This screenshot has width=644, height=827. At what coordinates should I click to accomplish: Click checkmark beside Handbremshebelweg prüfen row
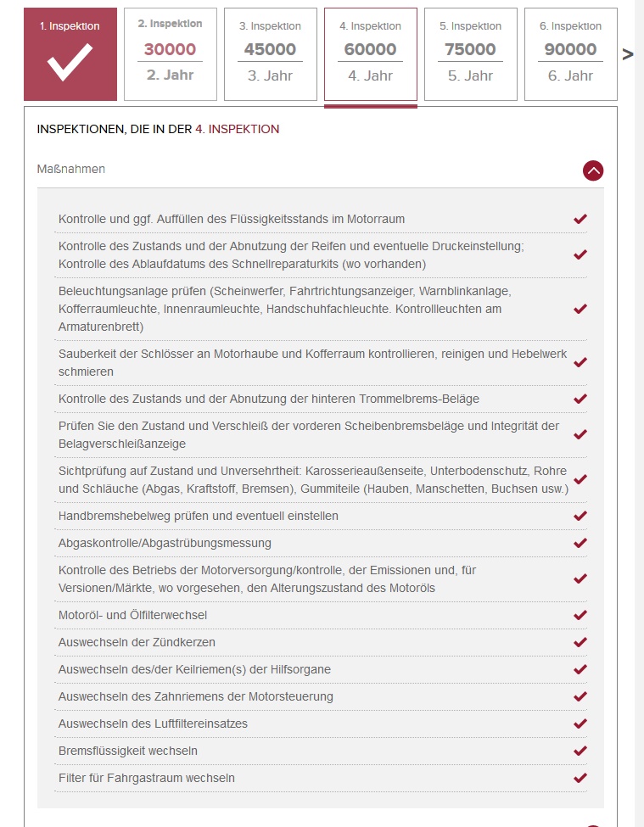click(x=580, y=516)
